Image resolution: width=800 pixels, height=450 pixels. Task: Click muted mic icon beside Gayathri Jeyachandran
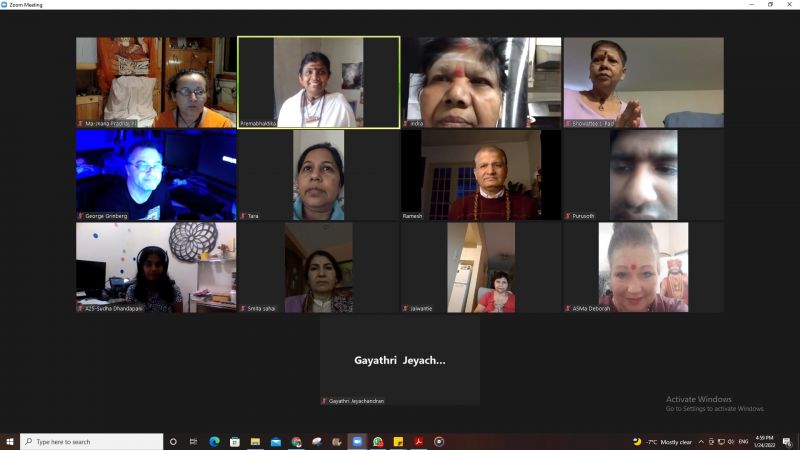[x=324, y=401]
